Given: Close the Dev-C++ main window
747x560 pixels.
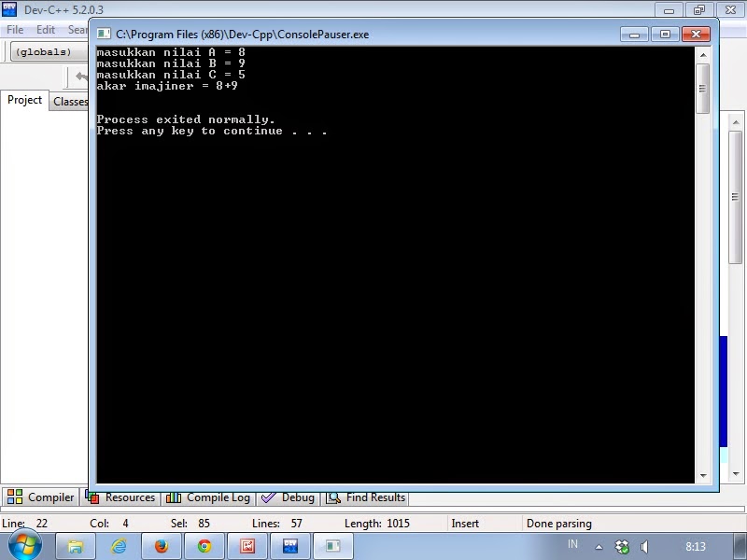Looking at the screenshot, I should tap(730, 10).
